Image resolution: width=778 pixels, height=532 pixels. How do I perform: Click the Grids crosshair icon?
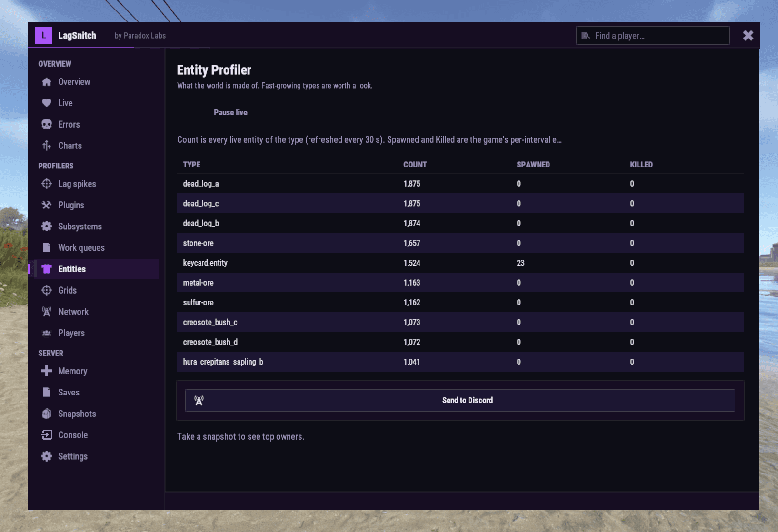47,290
